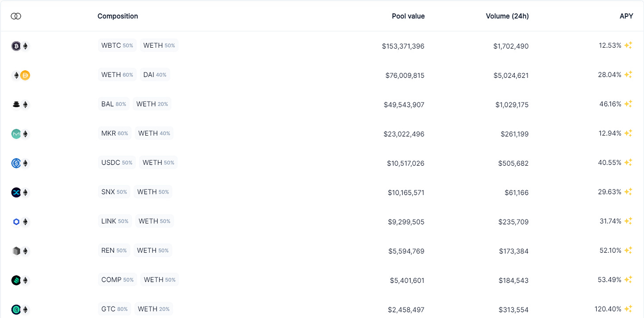
Task: Select the LINK 50% token chip
Action: point(115,221)
